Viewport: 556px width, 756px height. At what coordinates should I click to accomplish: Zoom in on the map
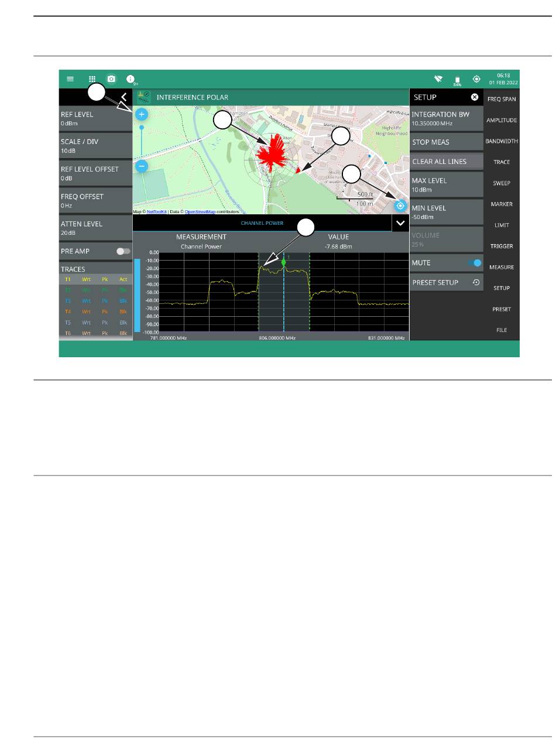(141, 115)
